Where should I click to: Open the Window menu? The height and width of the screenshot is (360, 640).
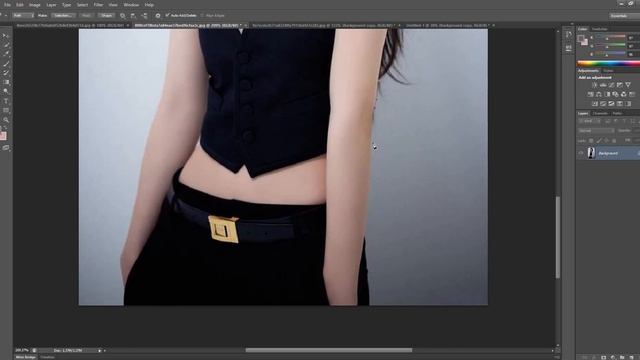click(x=131, y=5)
